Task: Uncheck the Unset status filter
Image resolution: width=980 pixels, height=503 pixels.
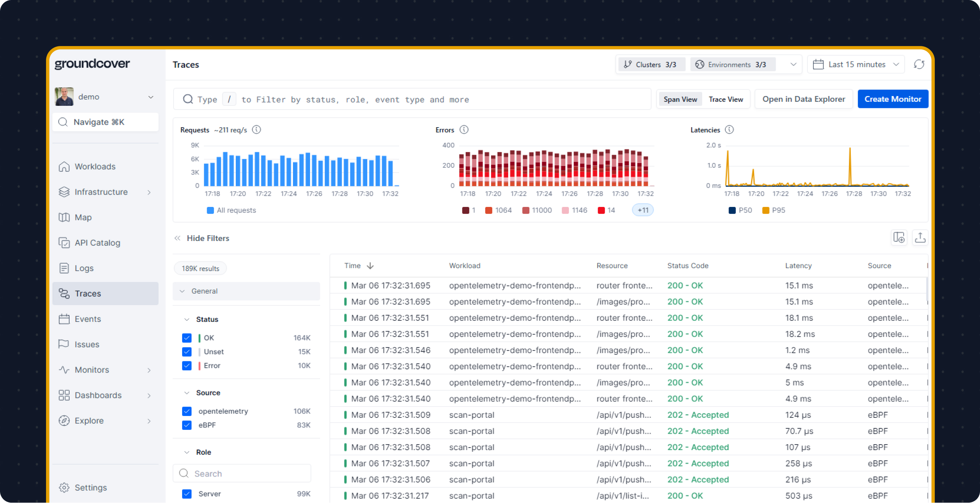Action: point(187,352)
